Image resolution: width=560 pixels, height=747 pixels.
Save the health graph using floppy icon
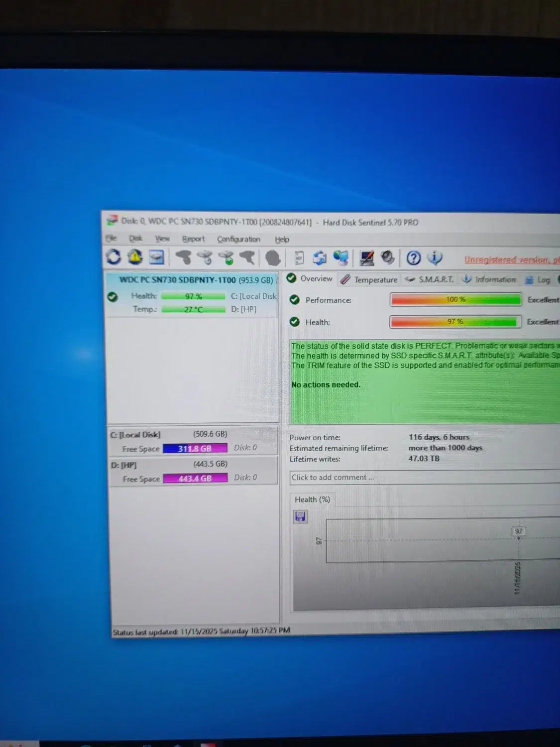click(x=300, y=516)
